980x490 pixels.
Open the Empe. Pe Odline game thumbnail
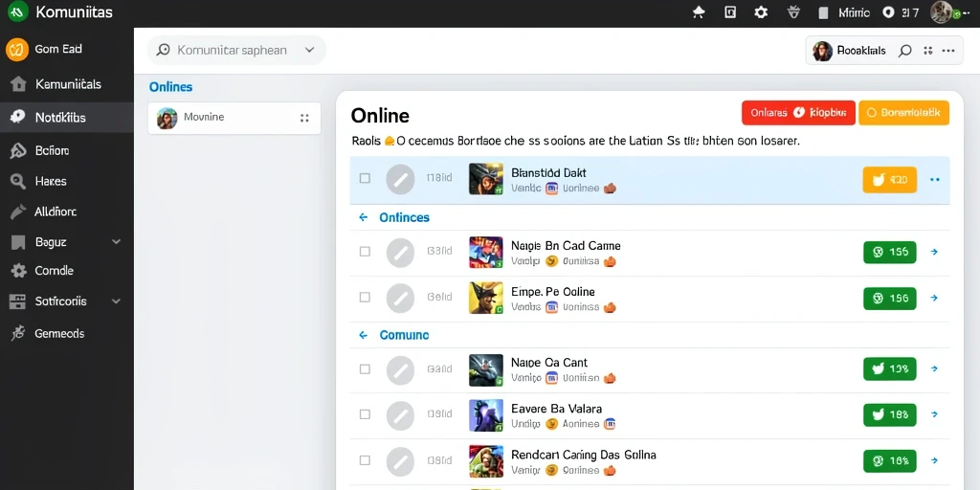click(485, 298)
